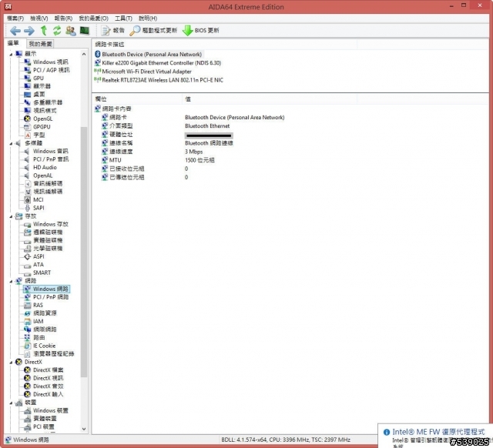493x448 pixels.
Task: Collapse the 多媒體 multimedia tree node
Action: pyautogui.click(x=11, y=143)
